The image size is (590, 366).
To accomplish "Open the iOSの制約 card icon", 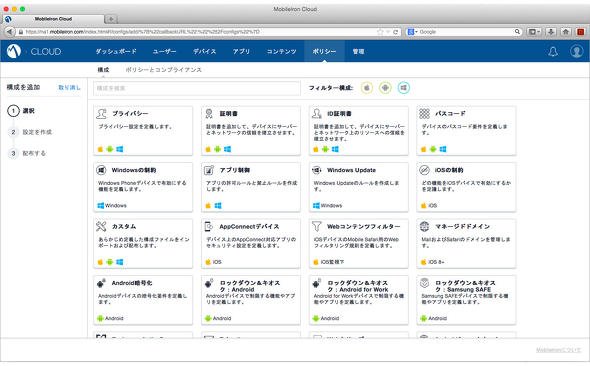I will coord(424,170).
